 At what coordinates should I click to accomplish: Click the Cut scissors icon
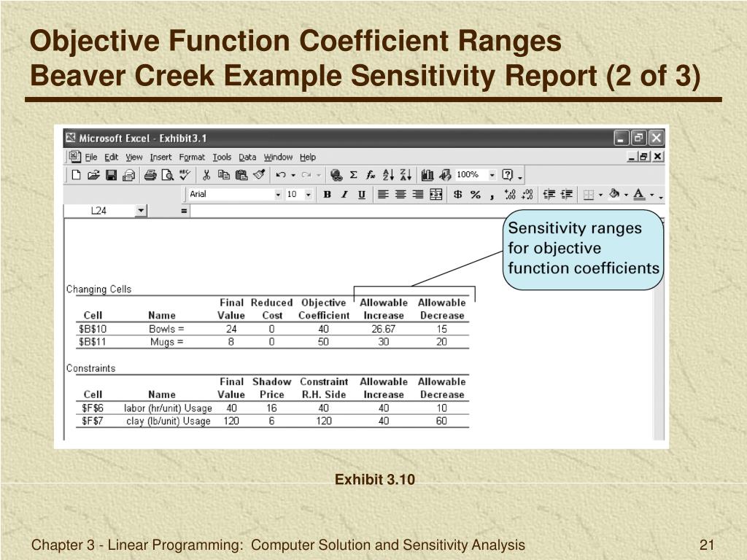click(206, 175)
